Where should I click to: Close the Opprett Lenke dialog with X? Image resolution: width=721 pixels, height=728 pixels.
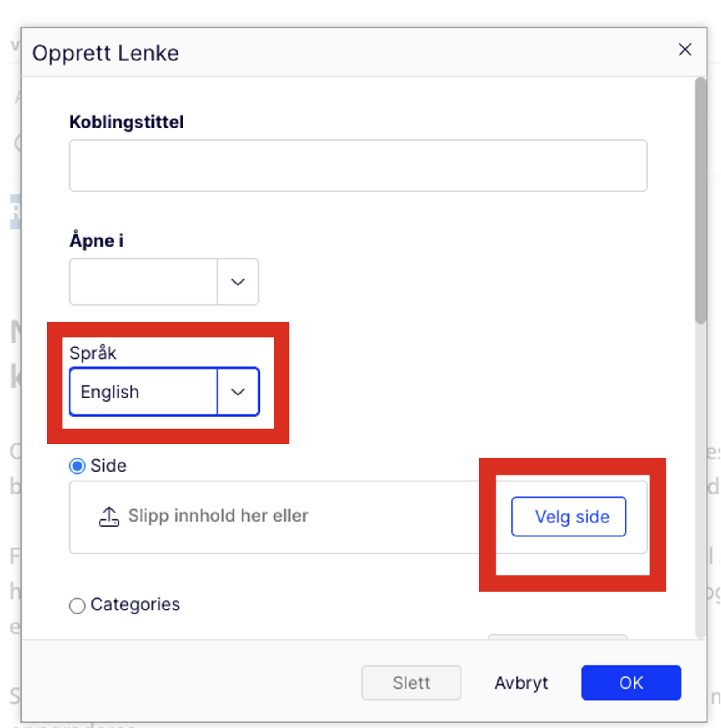click(685, 50)
